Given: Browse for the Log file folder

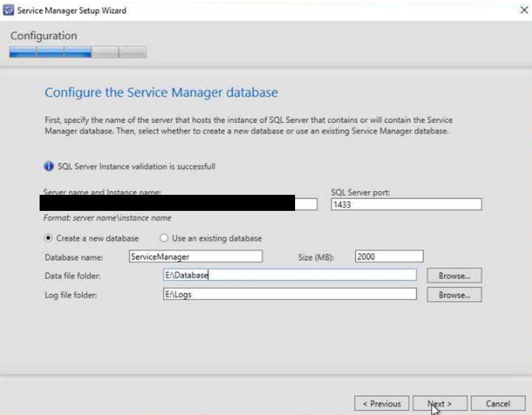Looking at the screenshot, I should point(454,295).
